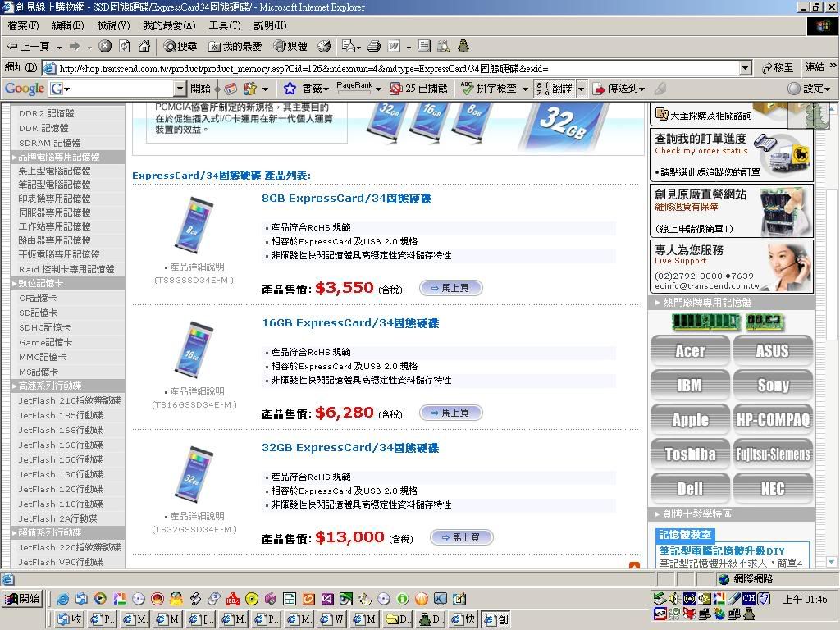The width and height of the screenshot is (840, 630).
Task: Expand the 傳送到 send-to dropdown
Action: pos(641,89)
